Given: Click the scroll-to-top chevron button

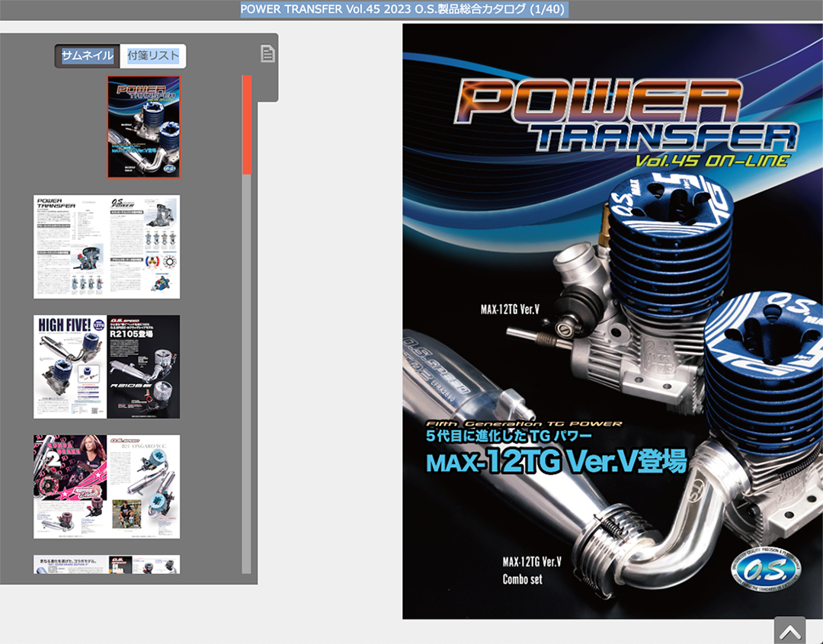Looking at the screenshot, I should point(789,630).
